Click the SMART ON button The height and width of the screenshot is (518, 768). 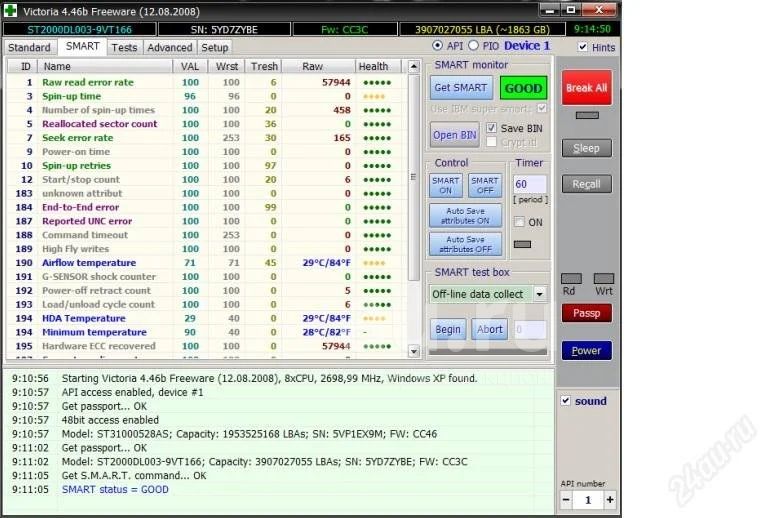tap(446, 186)
